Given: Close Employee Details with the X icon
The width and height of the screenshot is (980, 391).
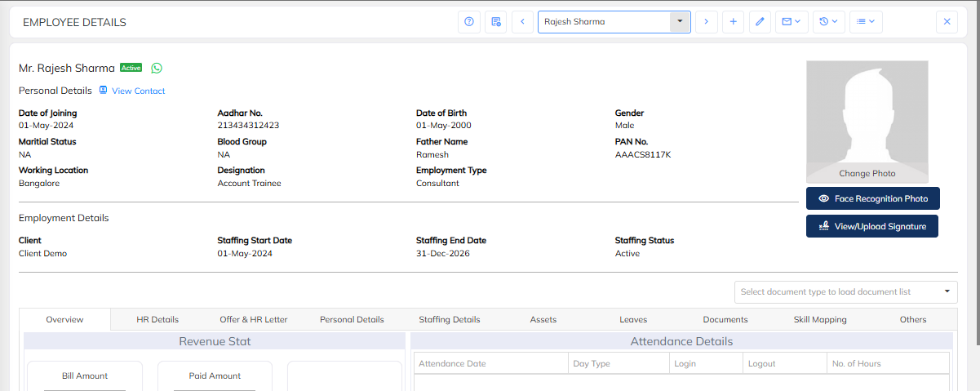Looking at the screenshot, I should click(947, 22).
